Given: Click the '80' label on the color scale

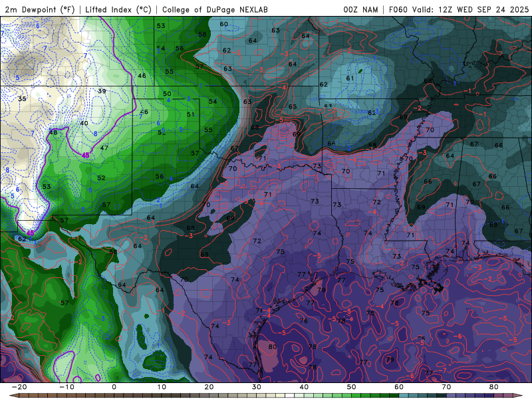Looking at the screenshot, I should click(494, 387).
